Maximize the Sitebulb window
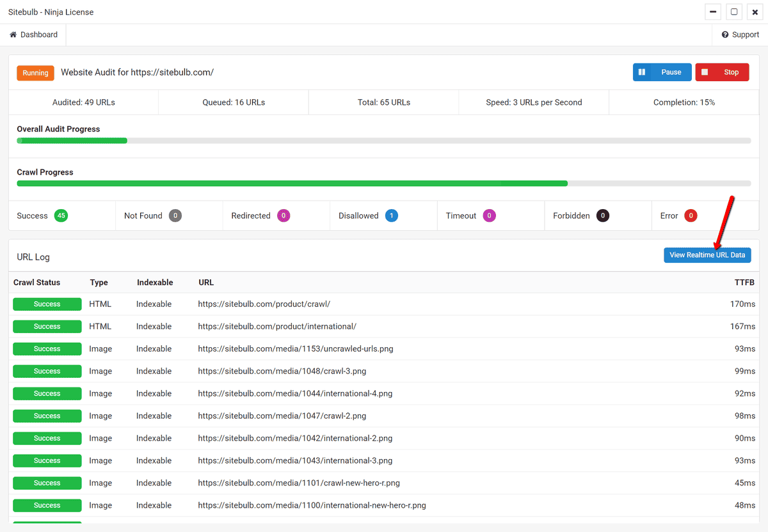The width and height of the screenshot is (768, 532). (734, 12)
